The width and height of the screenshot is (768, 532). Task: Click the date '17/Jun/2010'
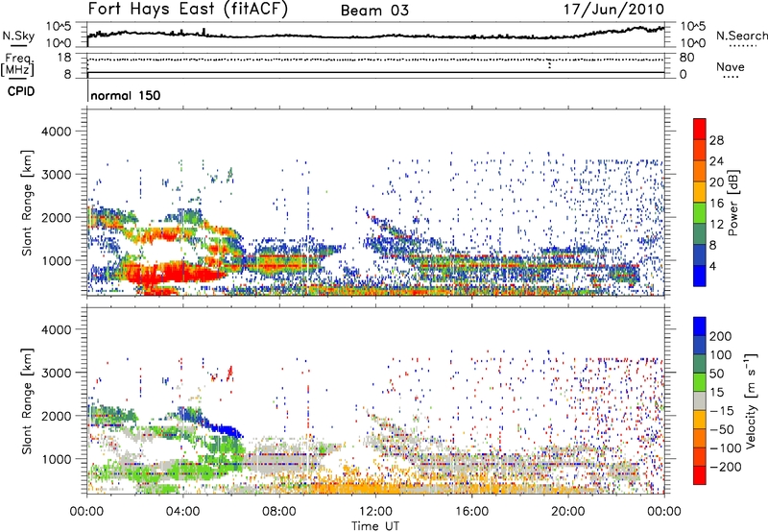coord(613,10)
